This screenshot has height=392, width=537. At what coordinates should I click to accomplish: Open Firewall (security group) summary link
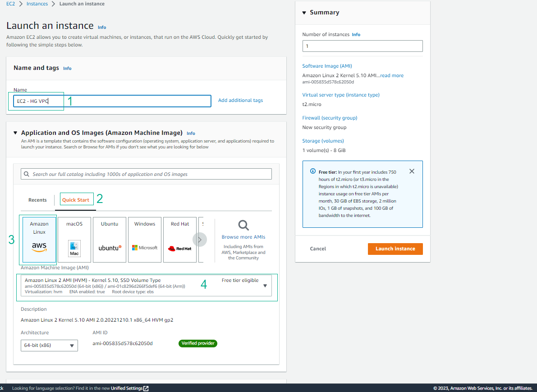330,118
